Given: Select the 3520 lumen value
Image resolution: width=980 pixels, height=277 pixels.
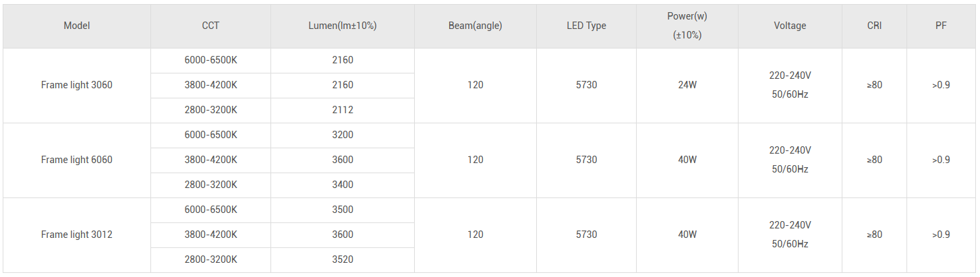Looking at the screenshot, I should tap(342, 259).
